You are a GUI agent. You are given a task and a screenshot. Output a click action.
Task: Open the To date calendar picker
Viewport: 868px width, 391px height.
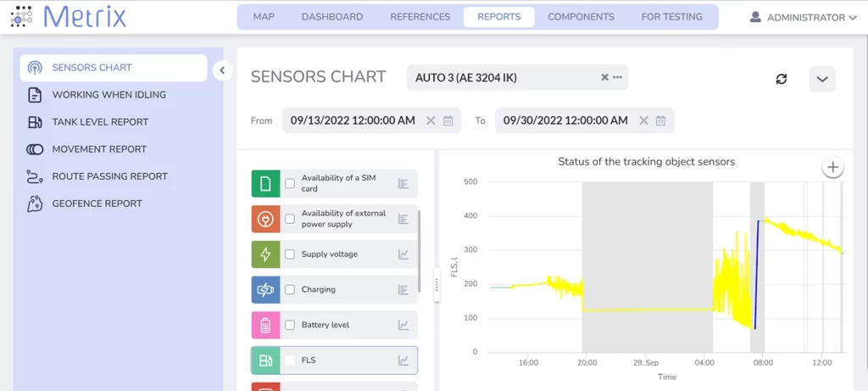[660, 120]
